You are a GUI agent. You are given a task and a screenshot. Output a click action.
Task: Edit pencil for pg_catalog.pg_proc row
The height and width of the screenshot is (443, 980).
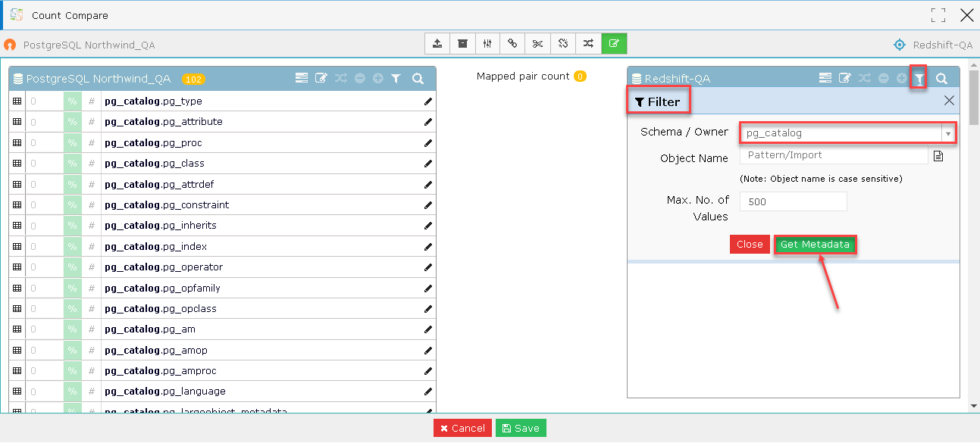pos(428,142)
